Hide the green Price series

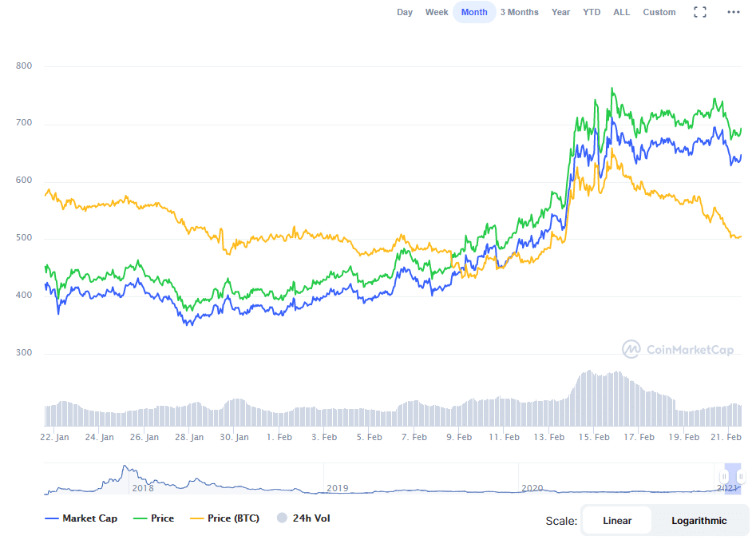[152, 518]
